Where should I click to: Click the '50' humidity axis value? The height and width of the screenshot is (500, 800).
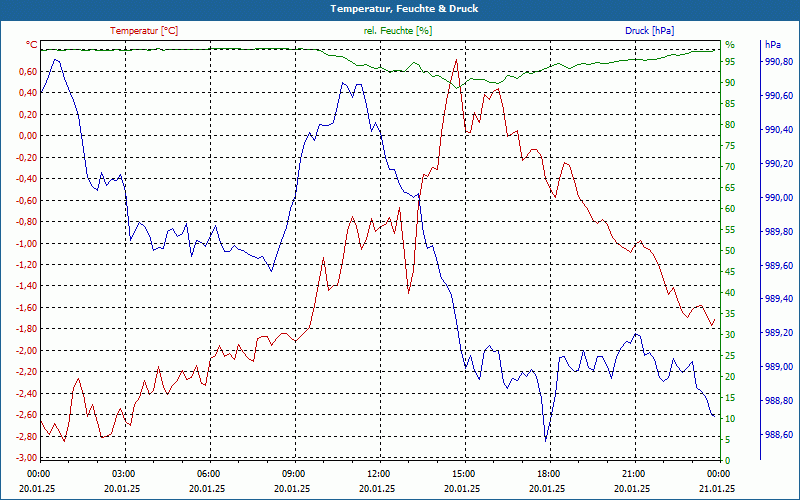(730, 251)
